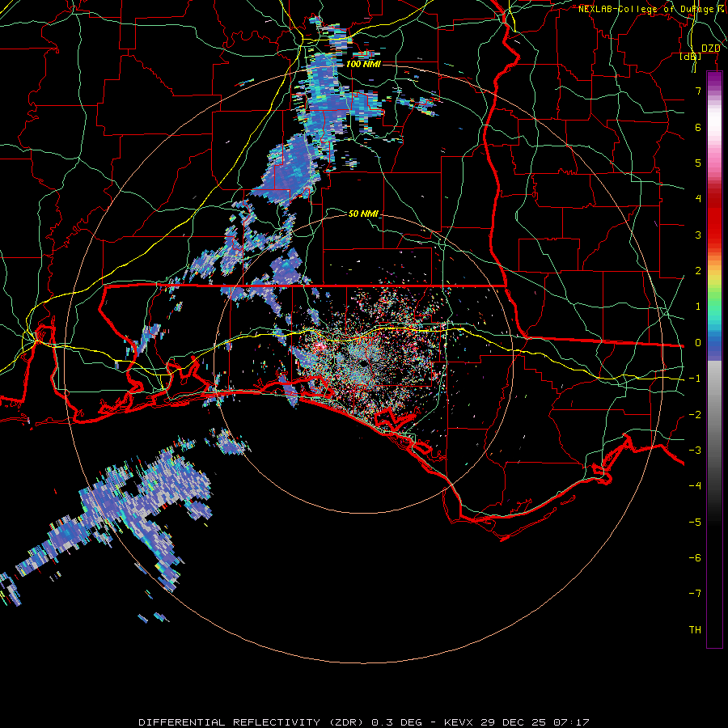This screenshot has width=728, height=728.
Task: Click the -7 value on the color scale
Action: click(x=695, y=594)
